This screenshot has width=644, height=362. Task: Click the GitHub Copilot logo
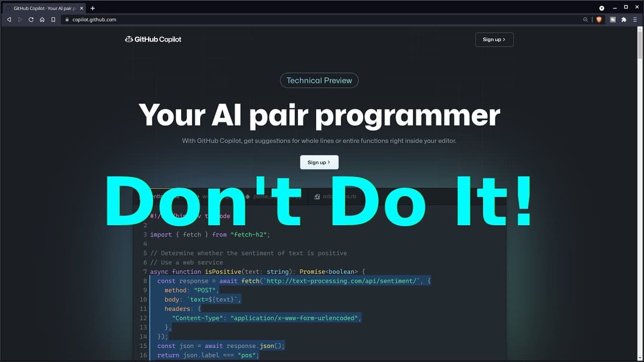[153, 39]
